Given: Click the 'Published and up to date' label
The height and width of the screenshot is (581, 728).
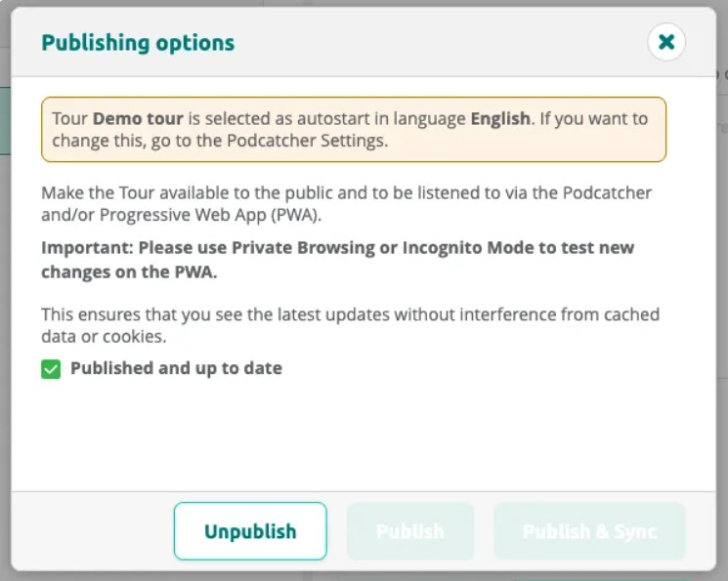Looking at the screenshot, I should pyautogui.click(x=177, y=368).
